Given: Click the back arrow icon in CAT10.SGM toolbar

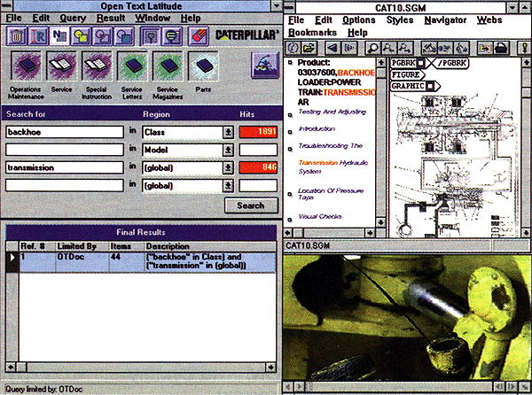Looking at the screenshot, I should coord(332,48).
